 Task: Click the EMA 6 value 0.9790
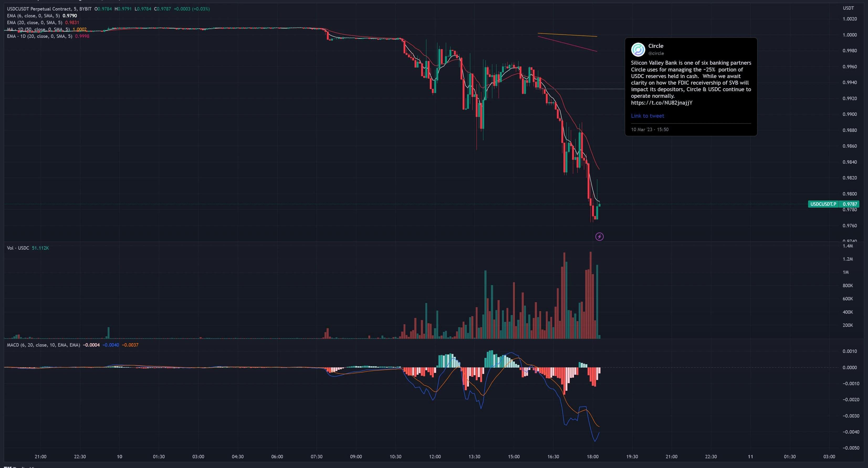[70, 16]
